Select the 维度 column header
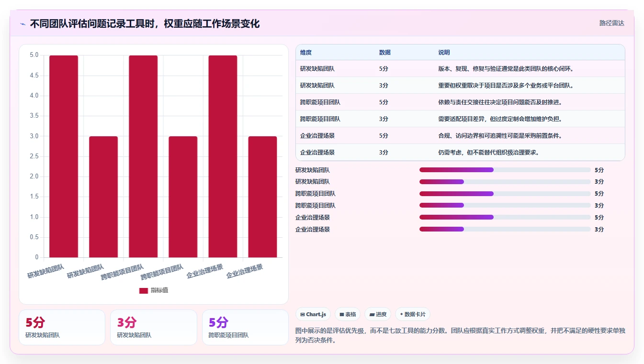644x364 pixels. [x=306, y=53]
